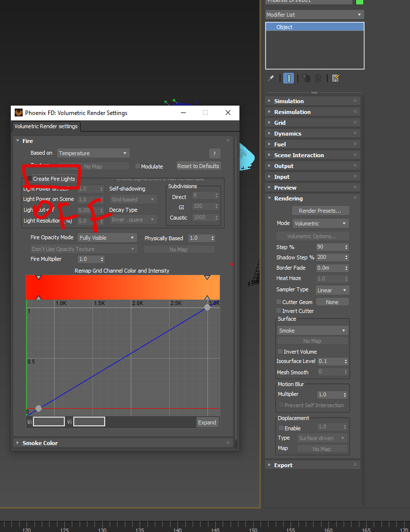
Task: Toggle Invert Volume checkbox
Action: (280, 352)
